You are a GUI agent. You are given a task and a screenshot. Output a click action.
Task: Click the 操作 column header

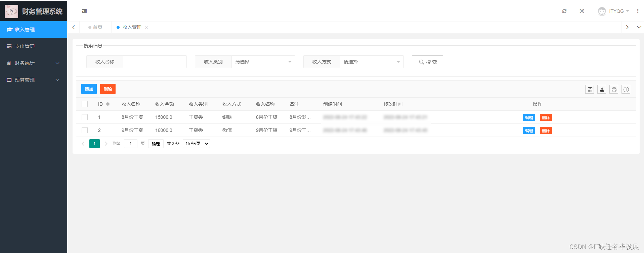(538, 104)
